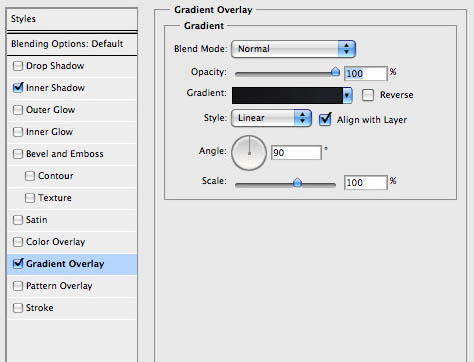Select the Color Overlay style row
This screenshot has width=474, height=362.
(72, 242)
